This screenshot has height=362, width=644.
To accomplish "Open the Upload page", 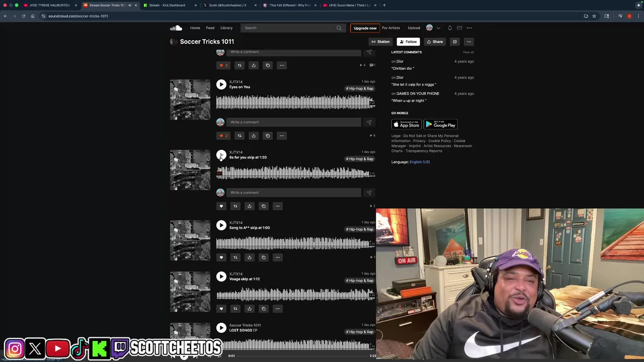I will pyautogui.click(x=414, y=28).
